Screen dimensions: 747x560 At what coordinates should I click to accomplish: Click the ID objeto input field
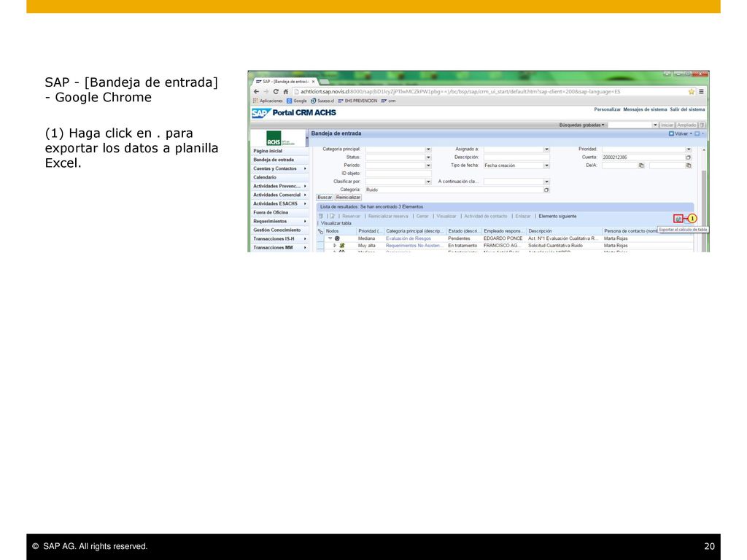pyautogui.click(x=398, y=174)
